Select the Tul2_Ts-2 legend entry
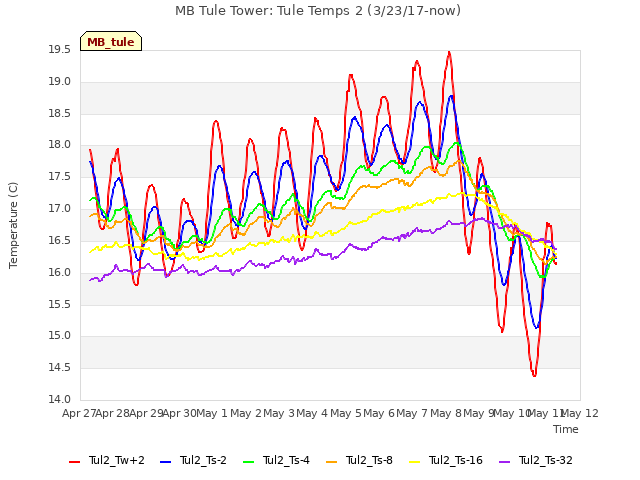 click(193, 460)
